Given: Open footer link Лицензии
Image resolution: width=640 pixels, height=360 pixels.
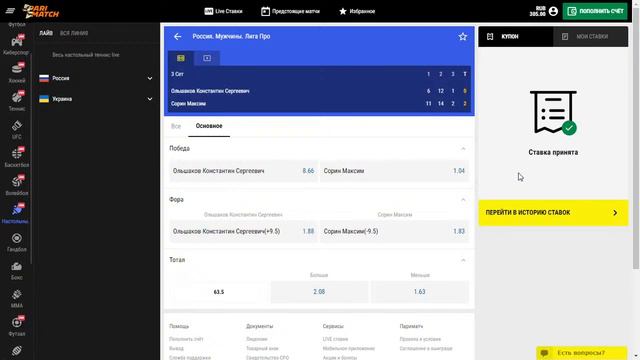Looking at the screenshot, I should pos(257,339).
